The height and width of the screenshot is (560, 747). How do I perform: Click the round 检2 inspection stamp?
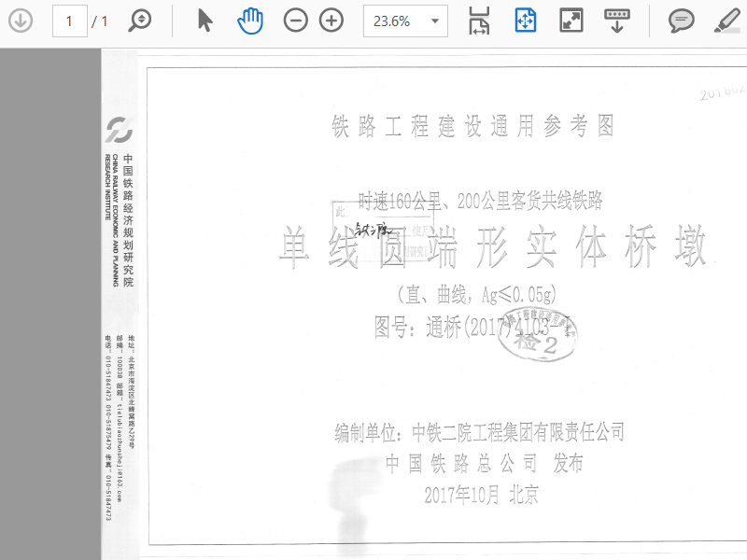click(537, 334)
